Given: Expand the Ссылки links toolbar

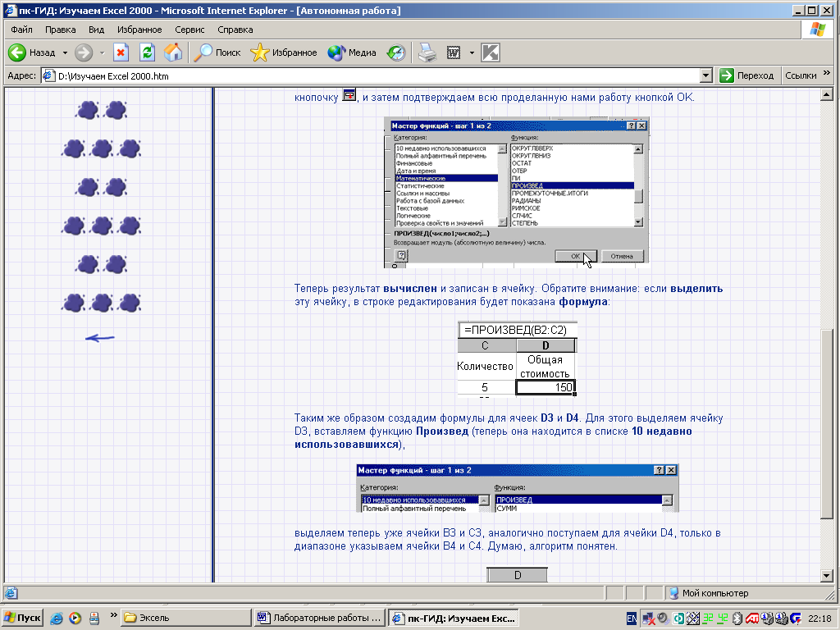Looking at the screenshot, I should [826, 73].
